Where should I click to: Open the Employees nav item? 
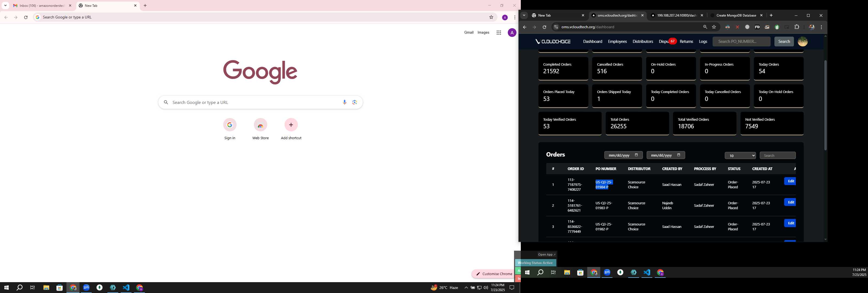pos(617,42)
